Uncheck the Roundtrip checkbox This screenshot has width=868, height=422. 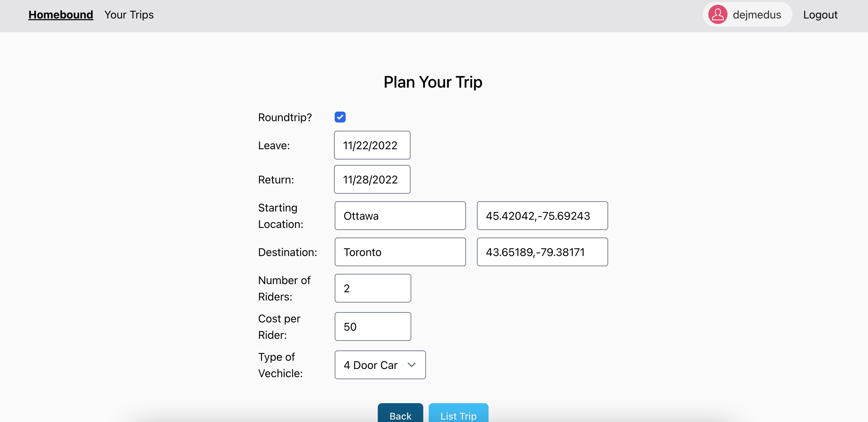click(340, 117)
